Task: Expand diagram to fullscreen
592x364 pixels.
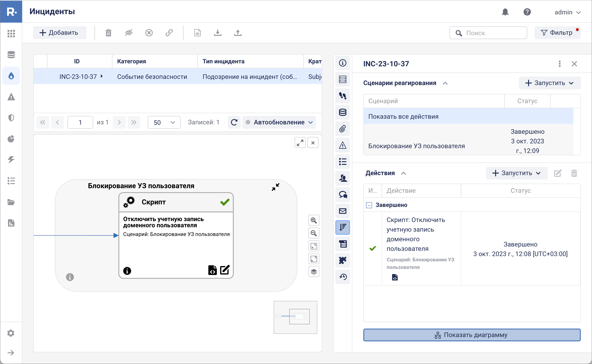Action: (x=300, y=143)
